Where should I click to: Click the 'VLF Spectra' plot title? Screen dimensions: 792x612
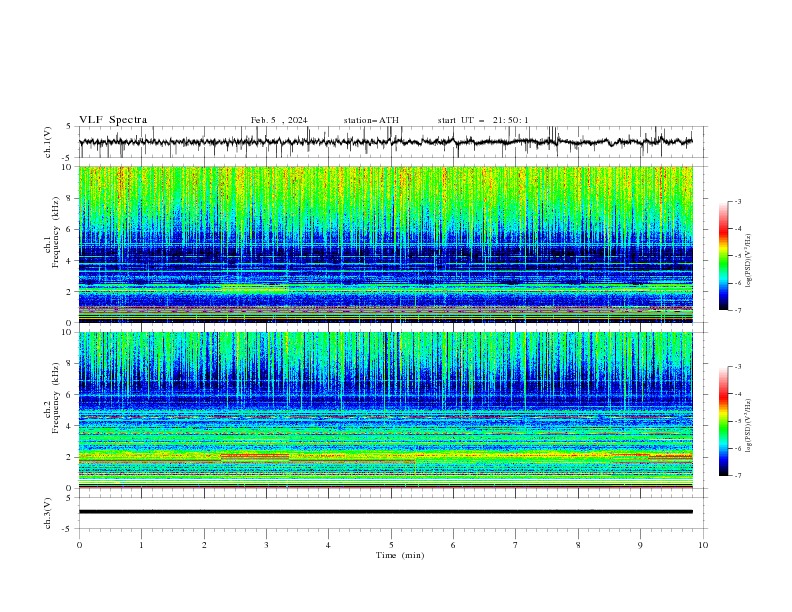pyautogui.click(x=113, y=120)
